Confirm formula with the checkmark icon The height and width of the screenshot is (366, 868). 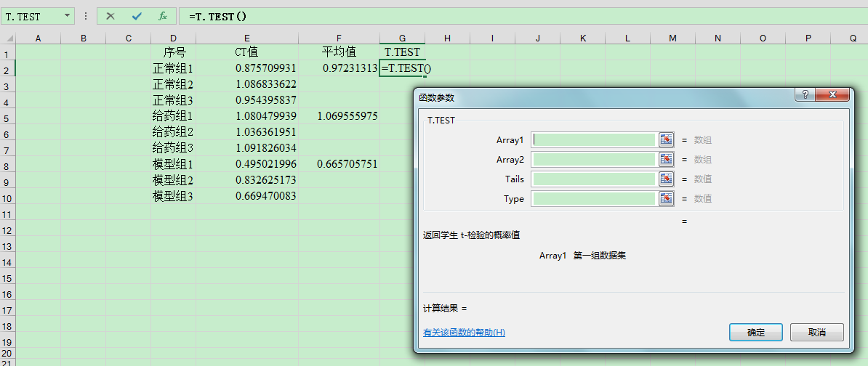point(137,16)
